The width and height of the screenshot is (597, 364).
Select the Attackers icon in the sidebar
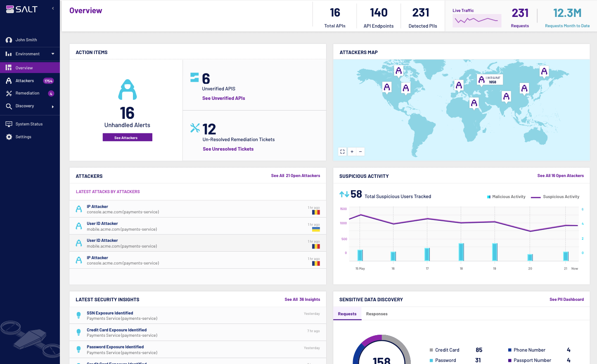coord(8,80)
